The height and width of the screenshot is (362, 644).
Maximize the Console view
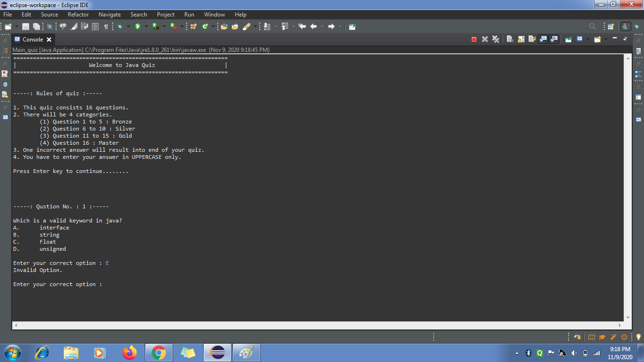click(625, 39)
